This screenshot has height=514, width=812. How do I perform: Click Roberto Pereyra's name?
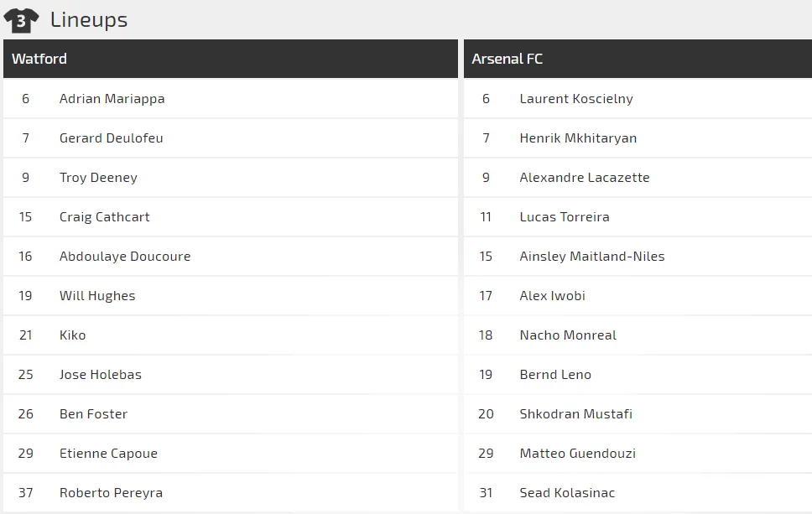coord(111,493)
